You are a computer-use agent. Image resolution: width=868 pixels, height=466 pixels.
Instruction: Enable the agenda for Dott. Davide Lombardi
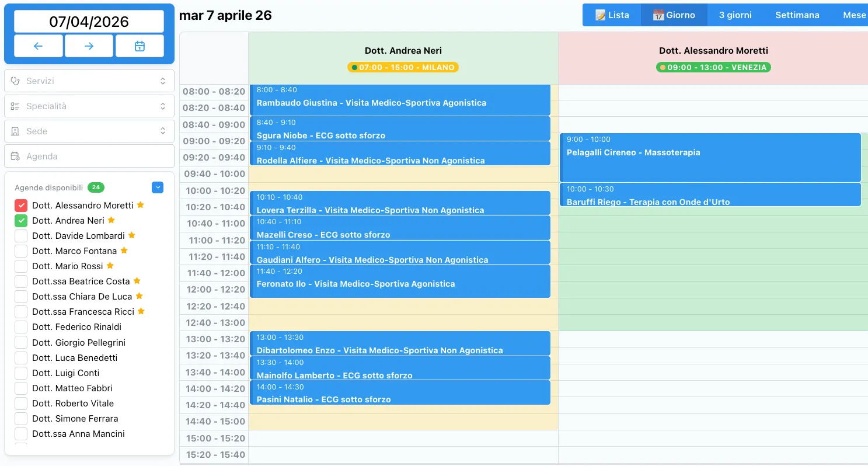[x=21, y=235]
